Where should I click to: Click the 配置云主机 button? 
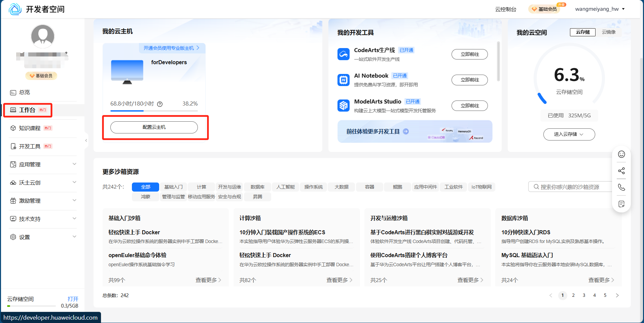pyautogui.click(x=154, y=127)
